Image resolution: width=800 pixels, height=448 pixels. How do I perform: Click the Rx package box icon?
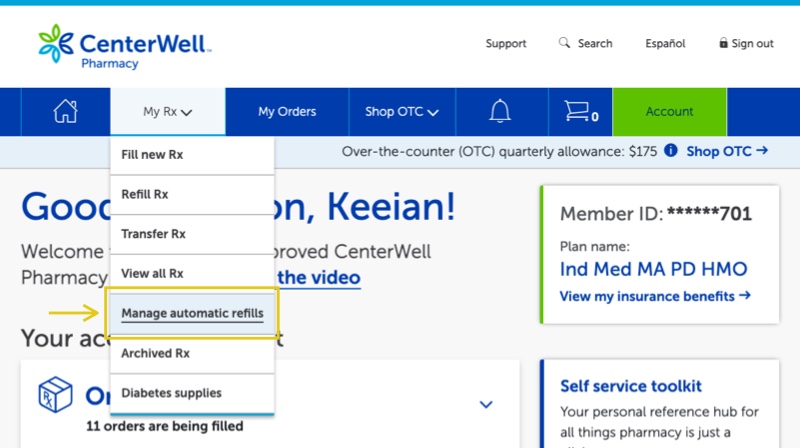pyautogui.click(x=55, y=394)
